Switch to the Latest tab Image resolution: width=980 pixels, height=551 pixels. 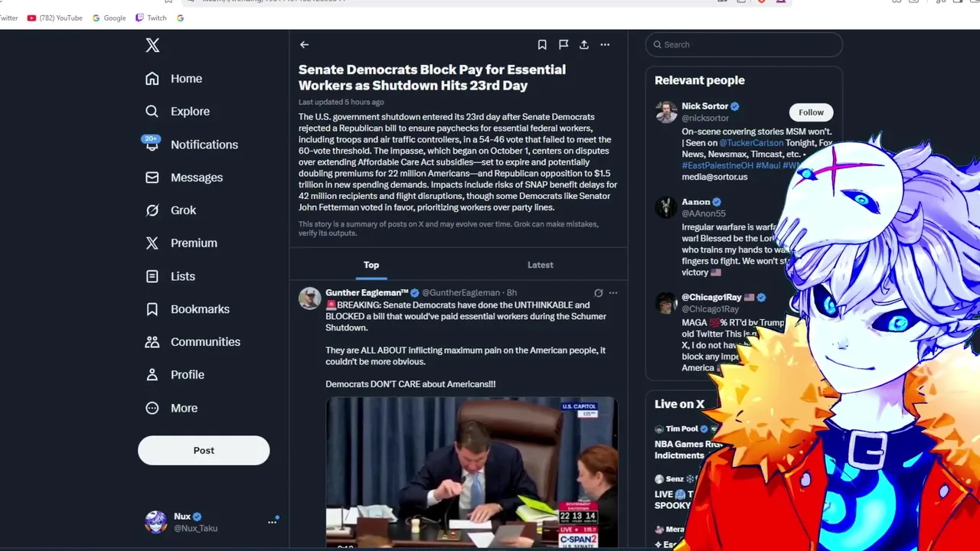(541, 265)
